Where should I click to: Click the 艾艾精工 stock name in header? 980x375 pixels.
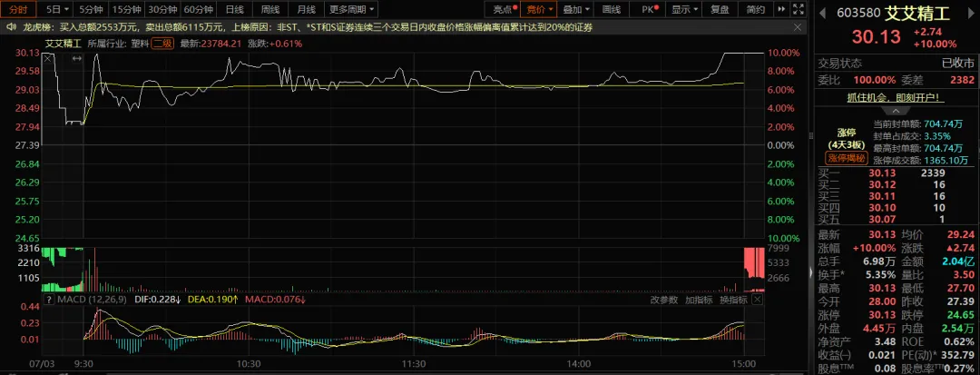[x=918, y=13]
